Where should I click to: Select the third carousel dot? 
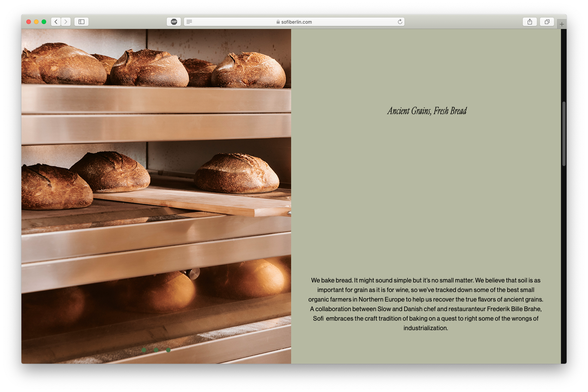[168, 350]
